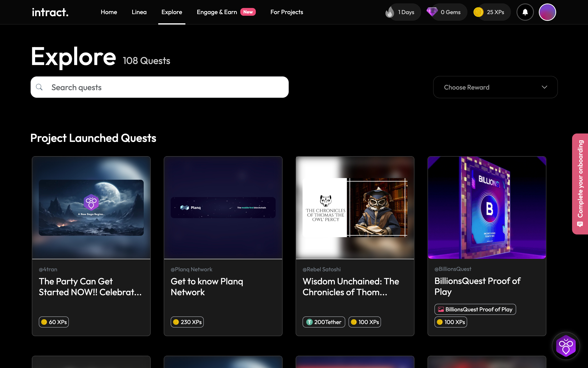
Task: Open the Thomas the Owl quest image
Action: click(355, 208)
